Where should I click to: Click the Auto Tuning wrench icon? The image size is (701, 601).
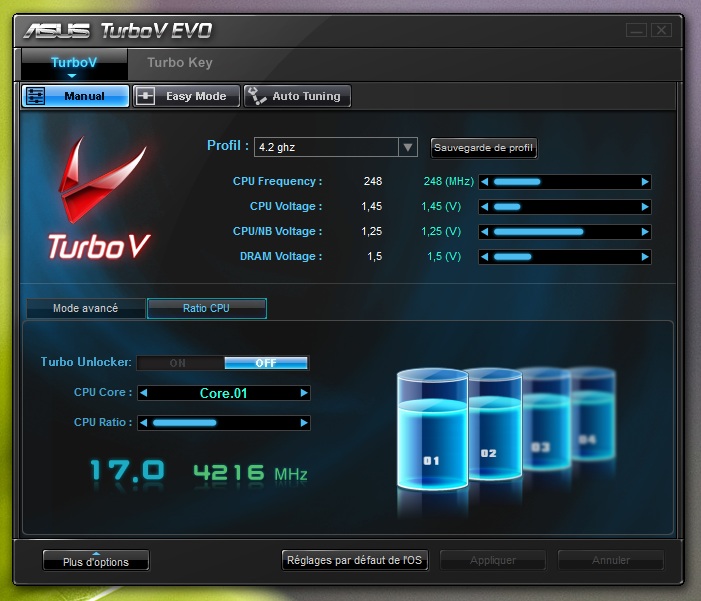(x=256, y=97)
